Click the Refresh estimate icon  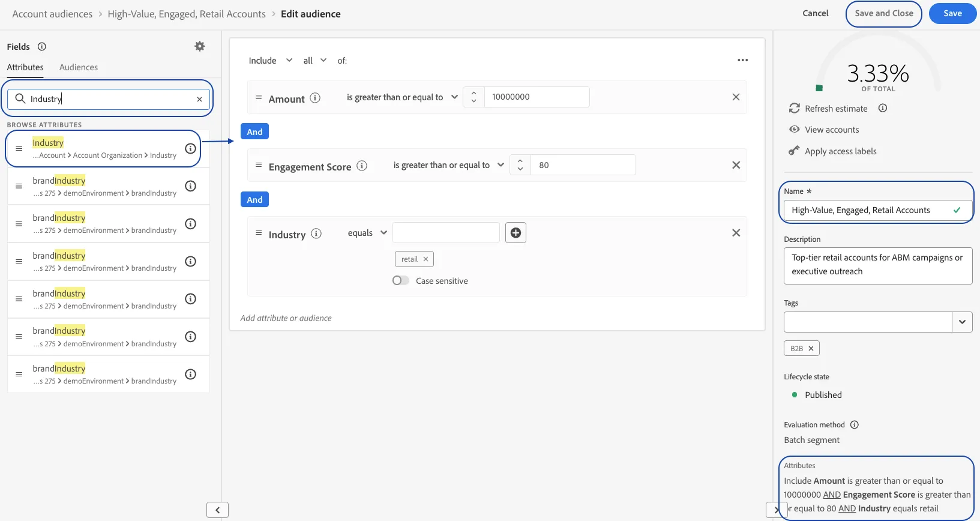pyautogui.click(x=795, y=108)
